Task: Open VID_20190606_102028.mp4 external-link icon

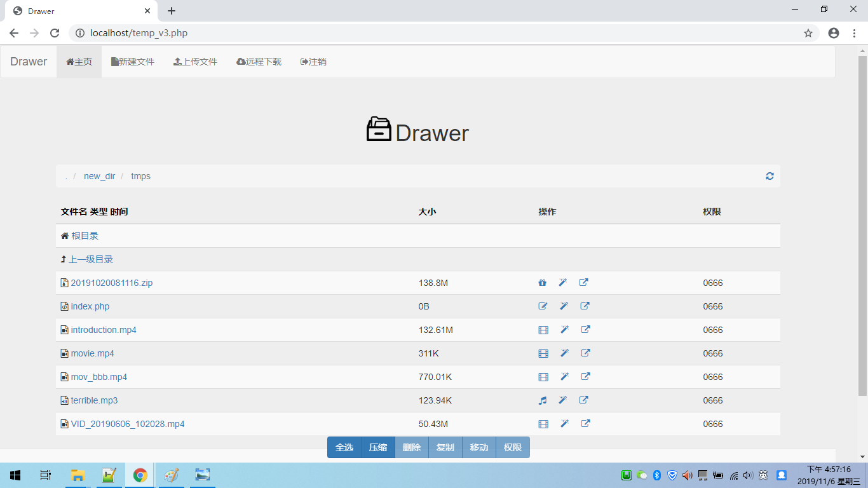Action: click(x=585, y=424)
